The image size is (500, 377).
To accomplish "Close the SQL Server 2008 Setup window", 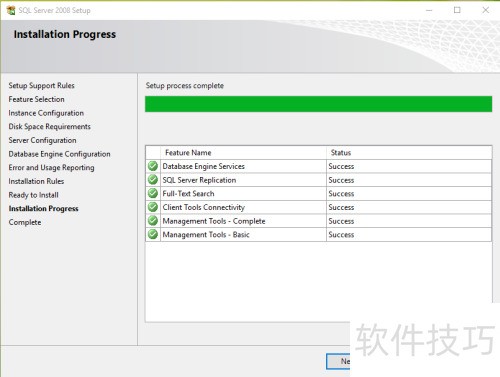I will 486,10.
